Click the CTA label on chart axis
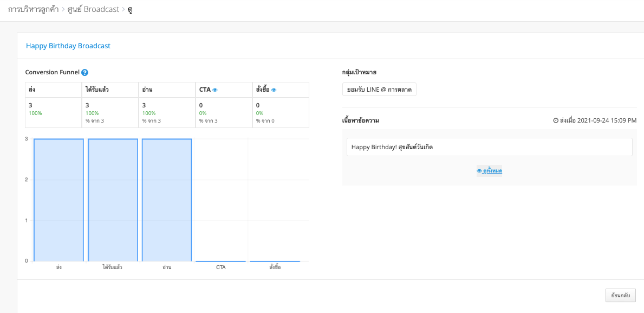 (x=220, y=267)
